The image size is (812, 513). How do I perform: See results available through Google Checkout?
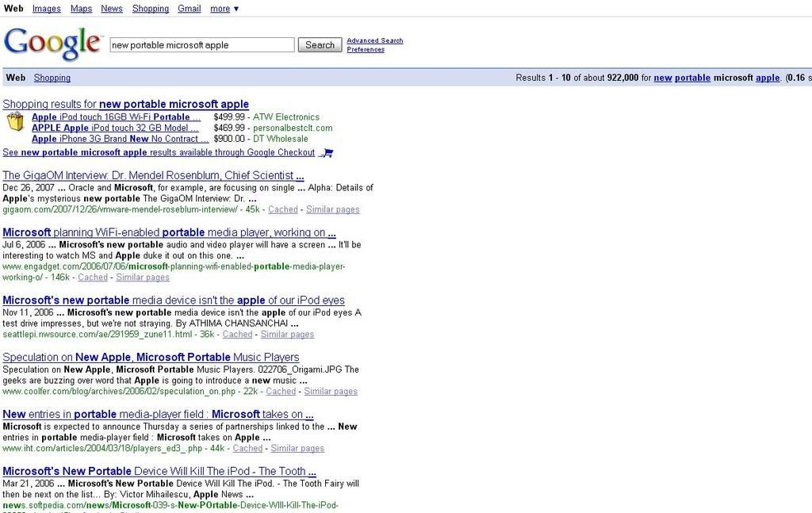159,153
